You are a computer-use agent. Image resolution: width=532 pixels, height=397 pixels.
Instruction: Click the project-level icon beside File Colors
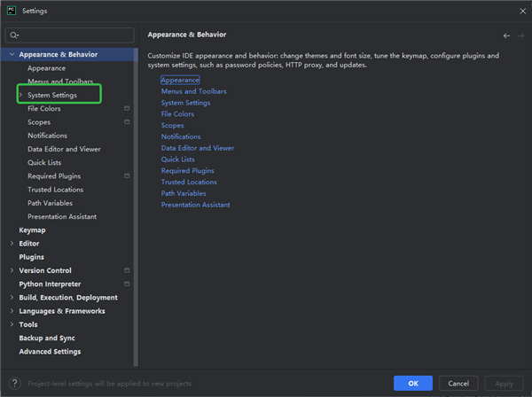(x=127, y=109)
